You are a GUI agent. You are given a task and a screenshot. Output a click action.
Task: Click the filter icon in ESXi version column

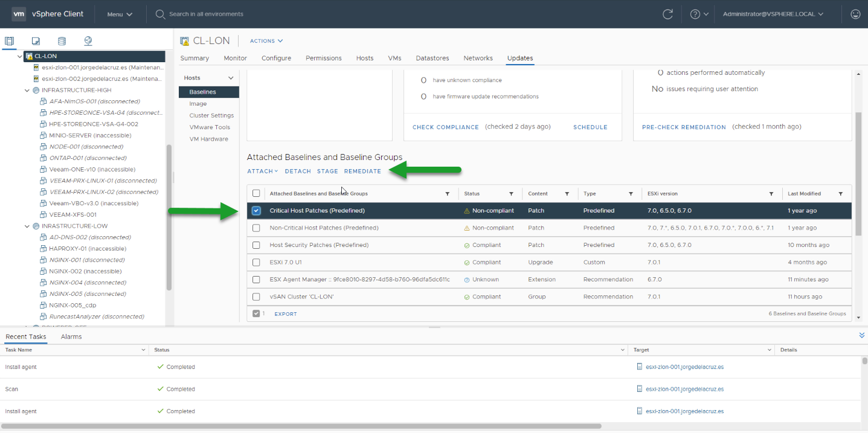(771, 194)
